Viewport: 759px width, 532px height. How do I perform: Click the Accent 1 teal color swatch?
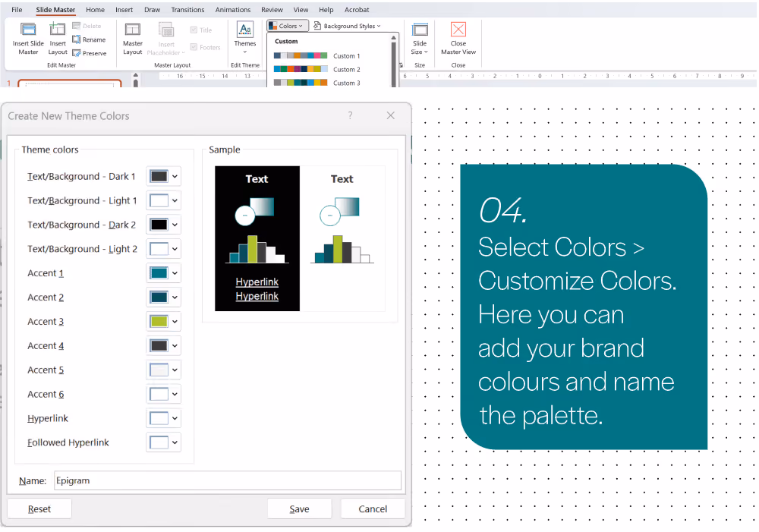coord(159,273)
